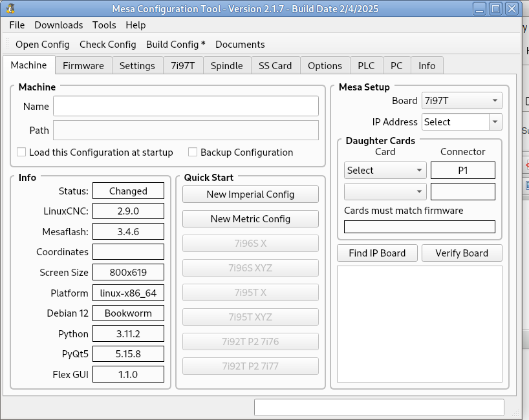This screenshot has width=529, height=420.
Task: Click the Bookworm Debian value
Action: (128, 313)
